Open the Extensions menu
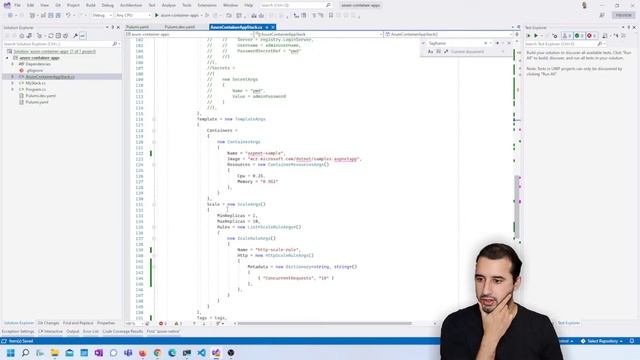The height and width of the screenshot is (360, 640). [x=207, y=5]
